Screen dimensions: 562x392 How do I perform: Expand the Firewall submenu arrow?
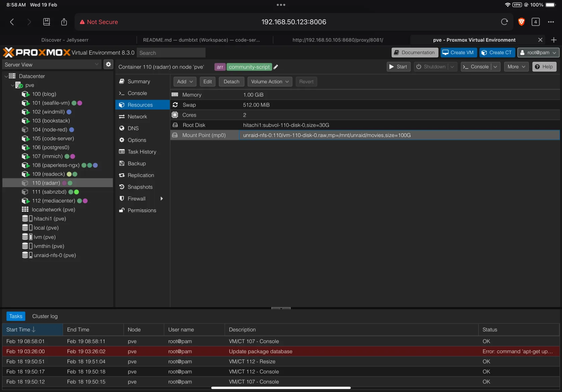(x=162, y=199)
